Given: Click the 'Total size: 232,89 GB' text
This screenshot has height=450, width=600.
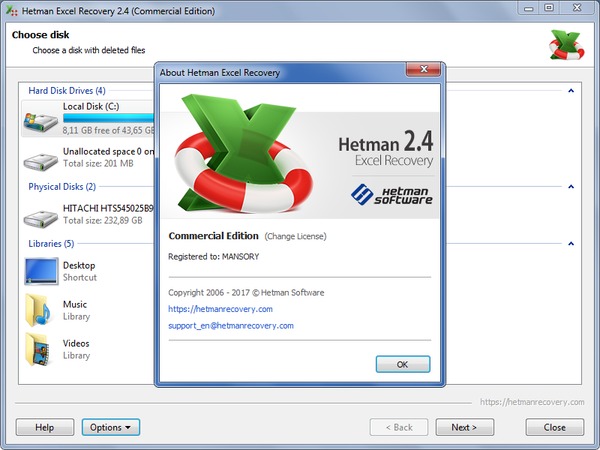Looking at the screenshot, I should coord(103,220).
